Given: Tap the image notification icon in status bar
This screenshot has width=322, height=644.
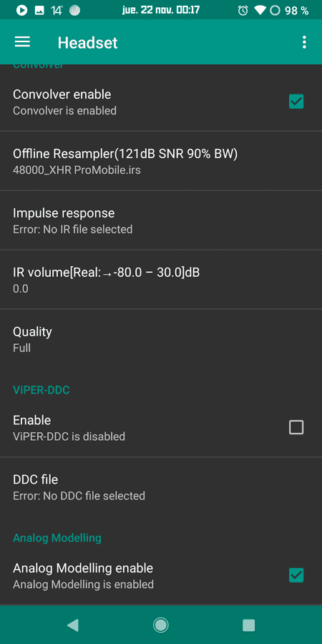Looking at the screenshot, I should click(39, 11).
